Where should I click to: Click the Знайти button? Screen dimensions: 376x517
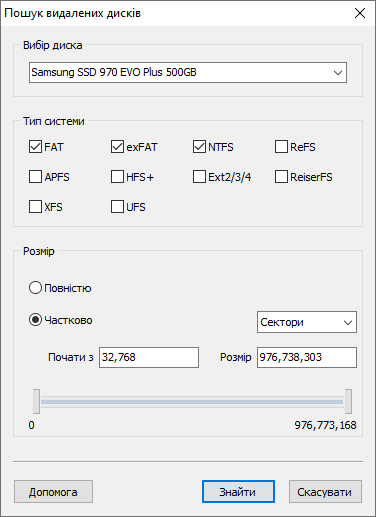[x=238, y=492]
